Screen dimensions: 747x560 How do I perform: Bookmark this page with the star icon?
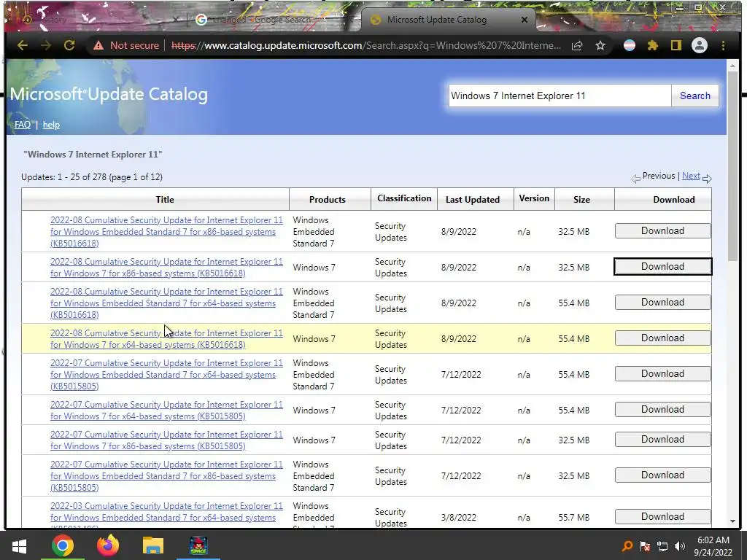click(x=600, y=46)
